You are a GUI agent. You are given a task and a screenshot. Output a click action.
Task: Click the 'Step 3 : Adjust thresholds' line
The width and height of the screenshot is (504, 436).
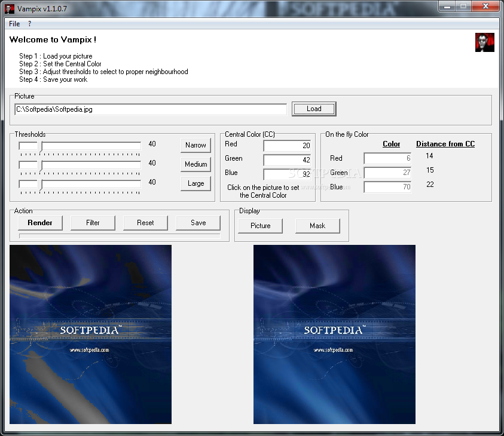[x=103, y=72]
